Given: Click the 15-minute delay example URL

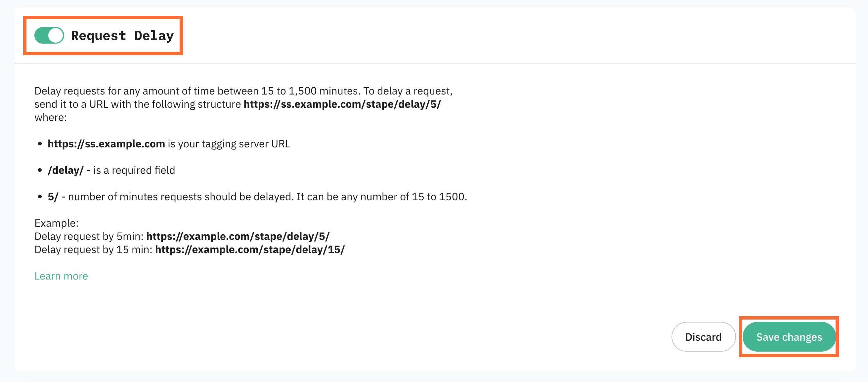Looking at the screenshot, I should pyautogui.click(x=250, y=249).
